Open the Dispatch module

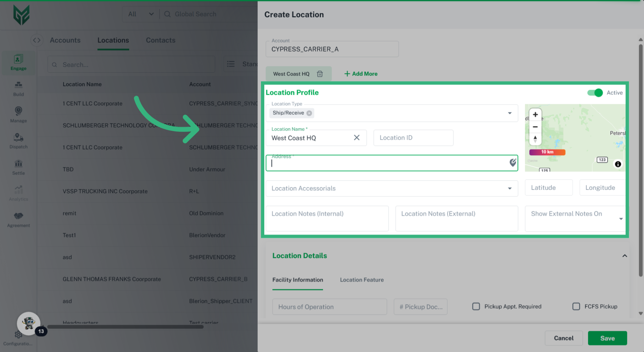click(x=18, y=140)
